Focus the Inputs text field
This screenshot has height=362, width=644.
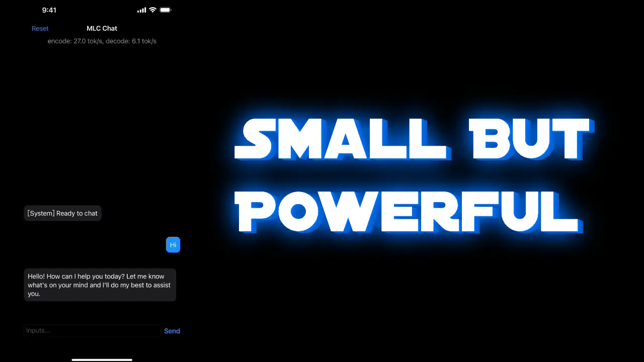92,331
